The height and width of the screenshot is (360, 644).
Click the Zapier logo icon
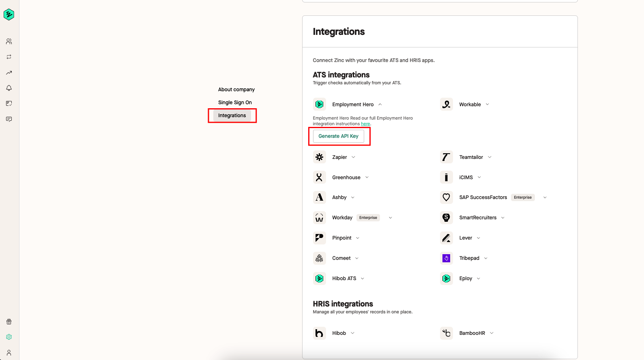tap(320, 157)
